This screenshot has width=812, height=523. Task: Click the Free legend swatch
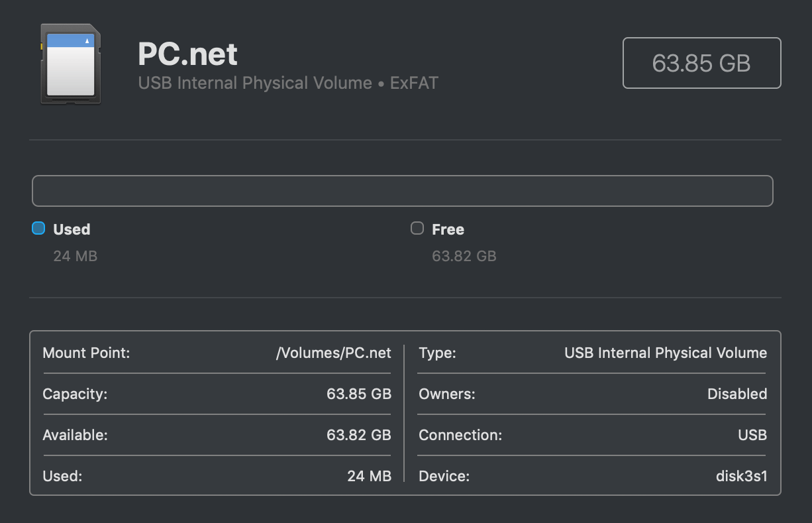(x=417, y=229)
